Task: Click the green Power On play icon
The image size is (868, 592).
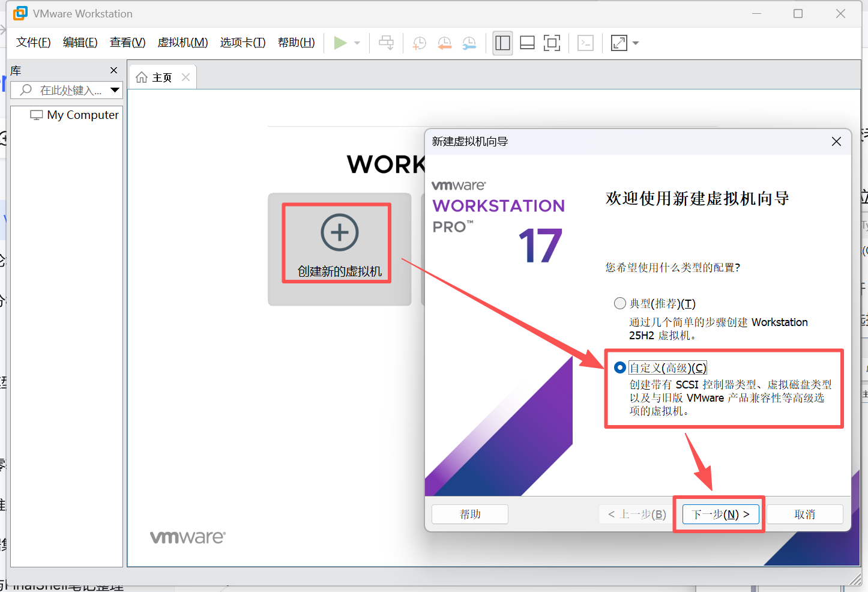Action: 340,43
